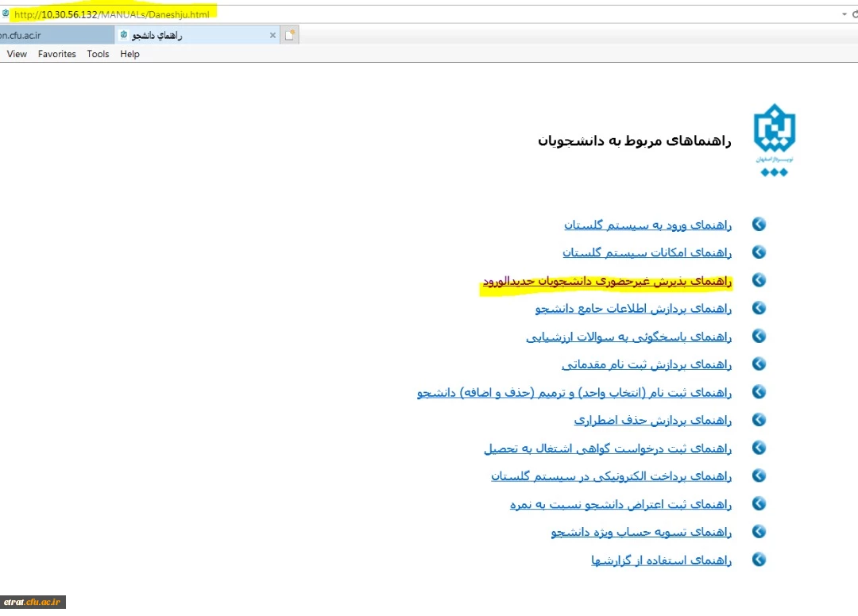Click the URL field showing 10.30.56.132
Viewport: 858px width, 616px height.
pos(111,14)
